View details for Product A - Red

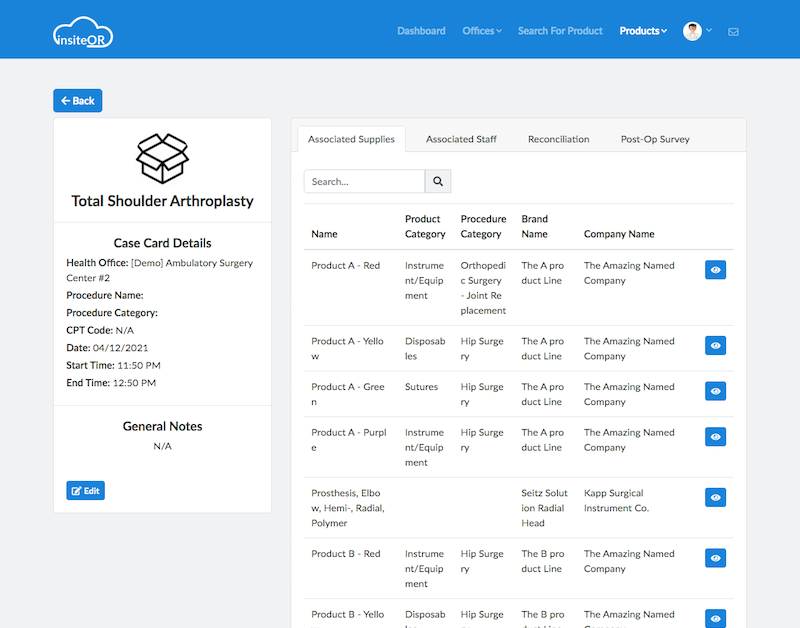(715, 270)
